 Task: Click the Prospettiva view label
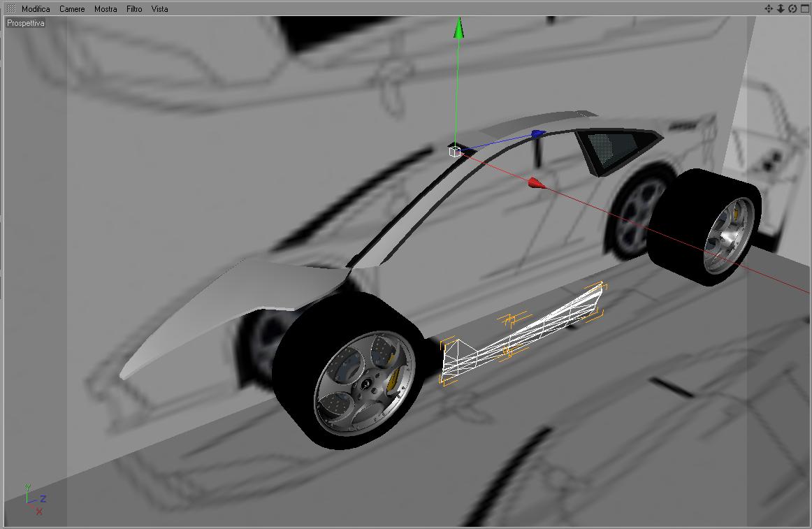[x=26, y=23]
